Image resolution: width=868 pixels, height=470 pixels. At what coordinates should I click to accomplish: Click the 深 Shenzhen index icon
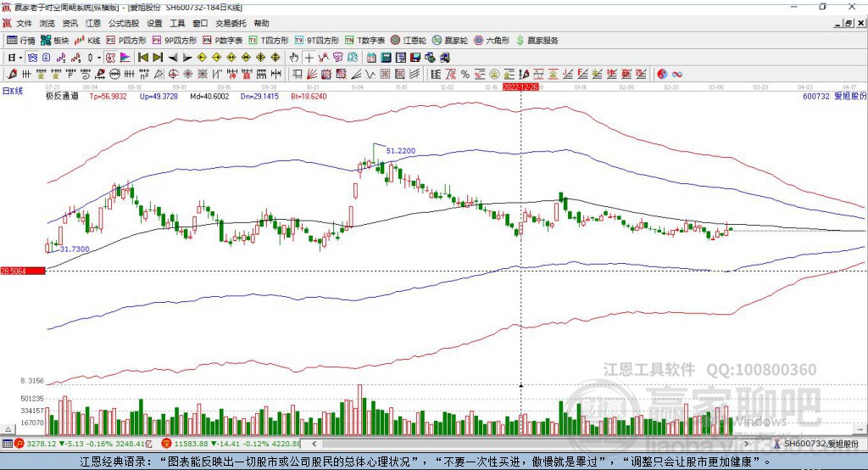[166, 444]
